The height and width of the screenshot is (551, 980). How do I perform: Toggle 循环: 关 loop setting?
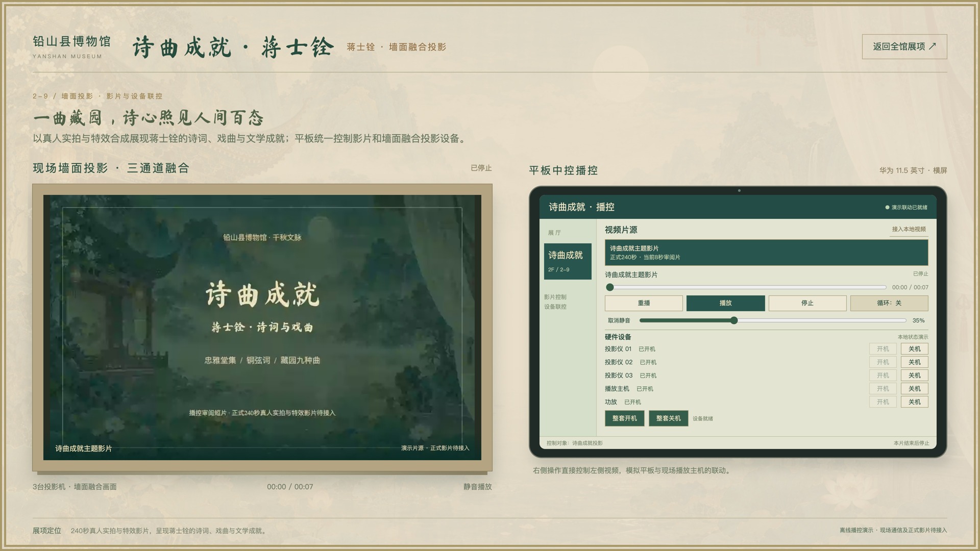[x=889, y=303]
